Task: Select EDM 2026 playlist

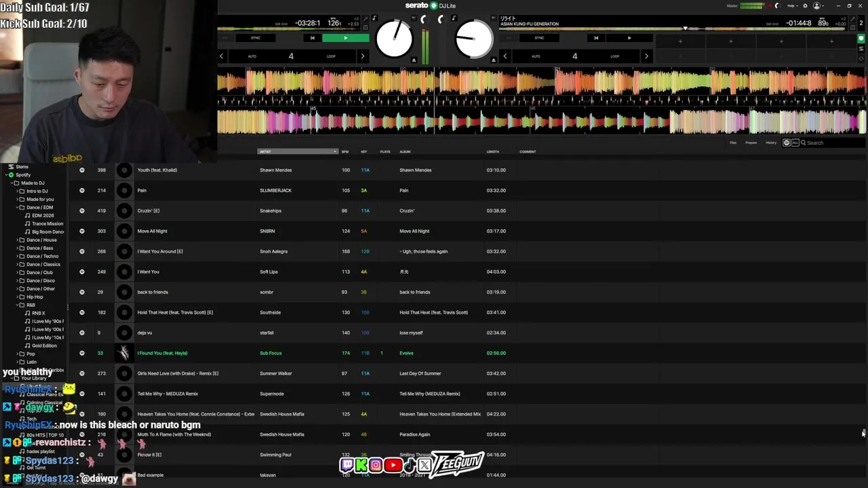Action: point(43,216)
